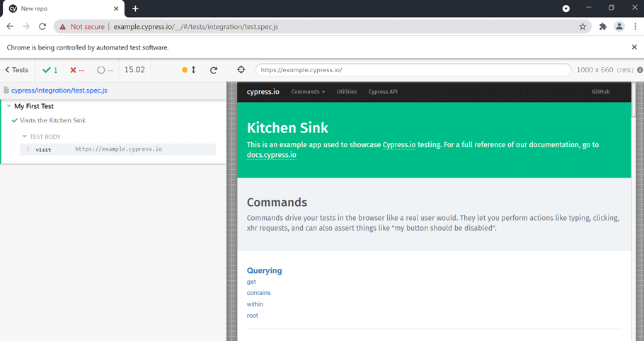Reload the browser page
Screen dimensions: 644x341
point(42,27)
